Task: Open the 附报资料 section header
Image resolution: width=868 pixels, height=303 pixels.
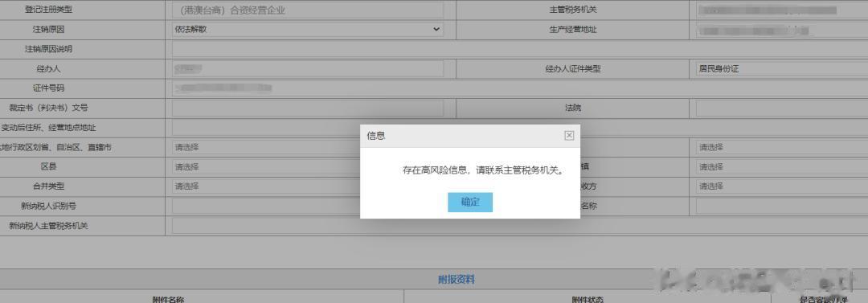Action: click(x=457, y=279)
